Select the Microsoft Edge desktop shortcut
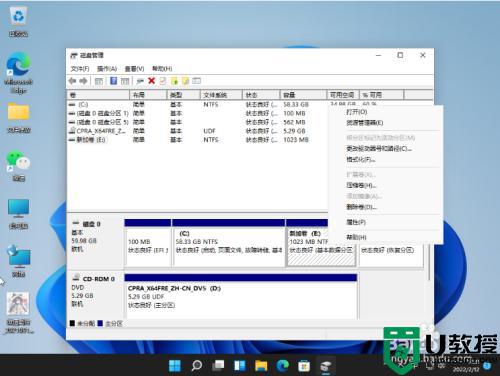Viewport: 500px width, 376px height. tap(19, 73)
